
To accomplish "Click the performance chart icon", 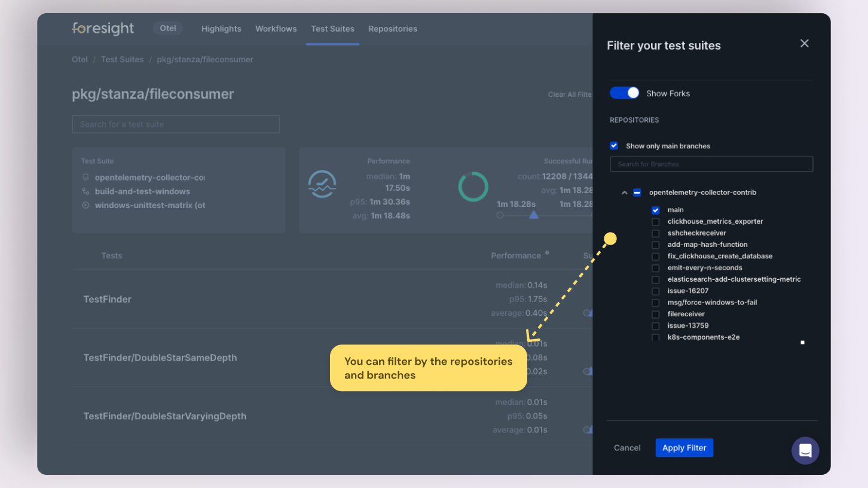I will pos(322,184).
